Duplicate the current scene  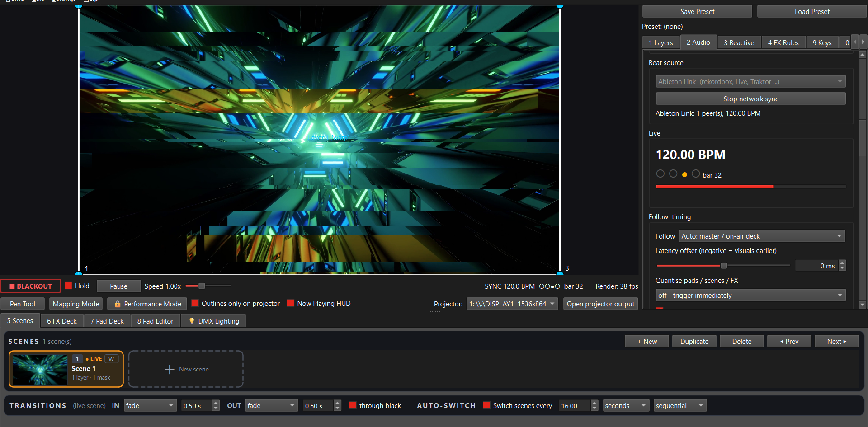694,341
